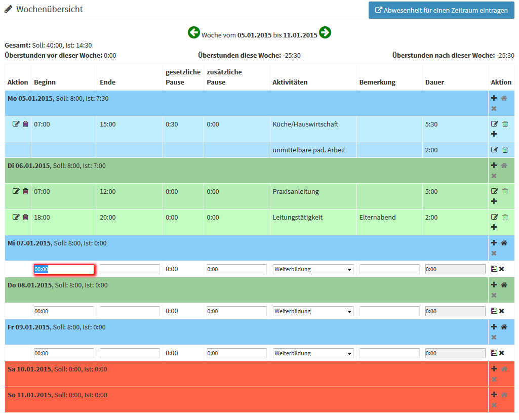The width and height of the screenshot is (519, 420).
Task: Expand Friday's Weiterbildung activity dropdown
Action: coord(313,353)
